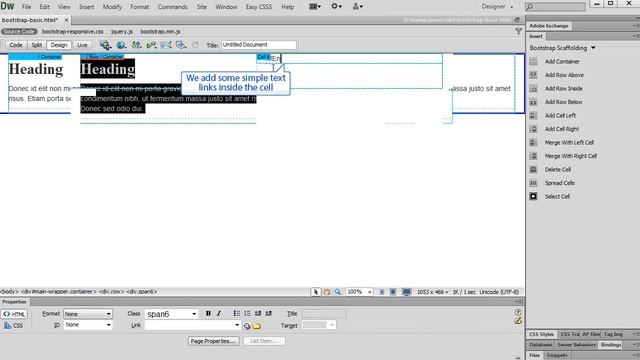Click the Select Cell icon
Screen dimensions: 640x360
pyautogui.click(x=533, y=196)
